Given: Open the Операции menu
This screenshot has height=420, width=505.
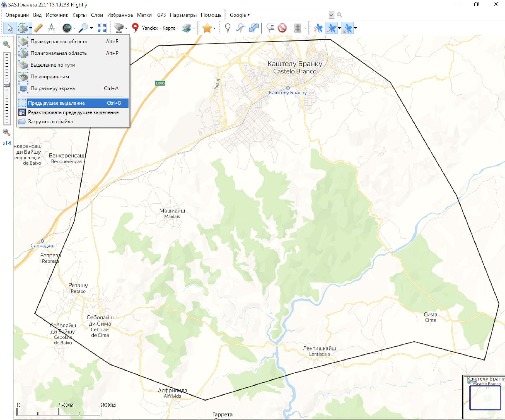Looking at the screenshot, I should [17, 15].
